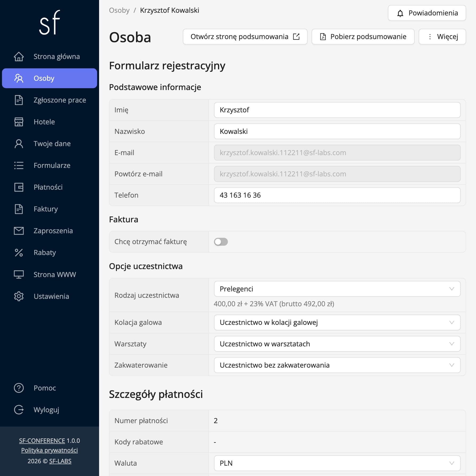476x476 pixels.
Task: Click Otwórz stronę podsumowania button
Action: (245, 37)
